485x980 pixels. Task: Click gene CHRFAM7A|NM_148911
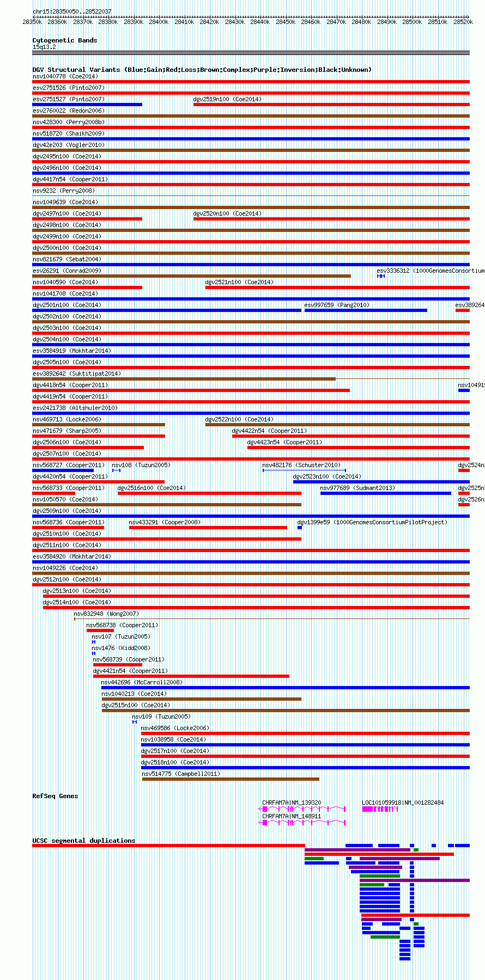click(x=292, y=817)
